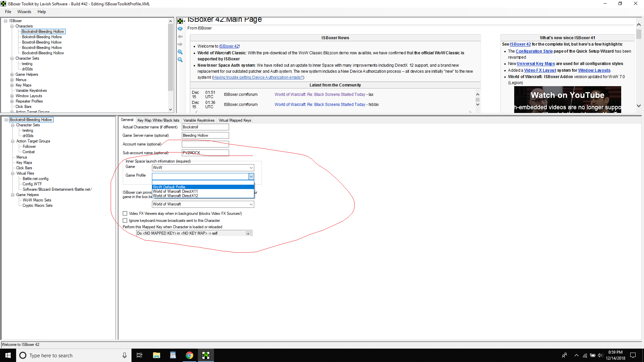
Task: Click the zoom out magnifier icon
Action: [180, 60]
